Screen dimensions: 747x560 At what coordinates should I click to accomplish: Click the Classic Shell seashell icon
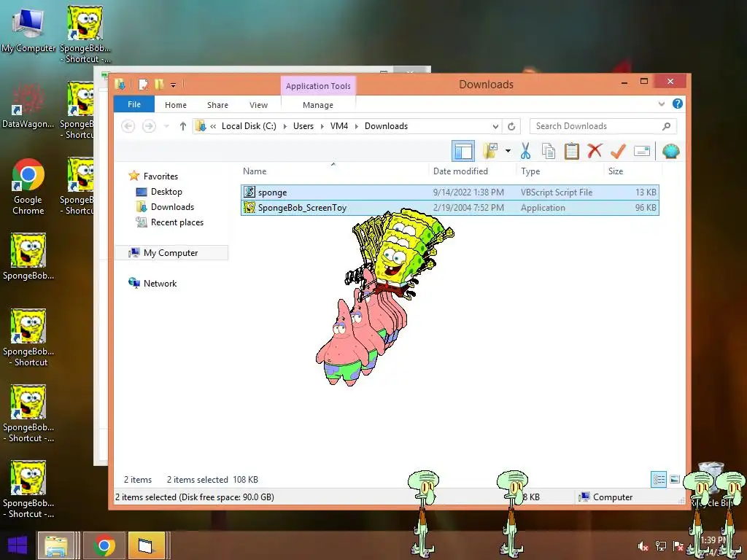(671, 152)
